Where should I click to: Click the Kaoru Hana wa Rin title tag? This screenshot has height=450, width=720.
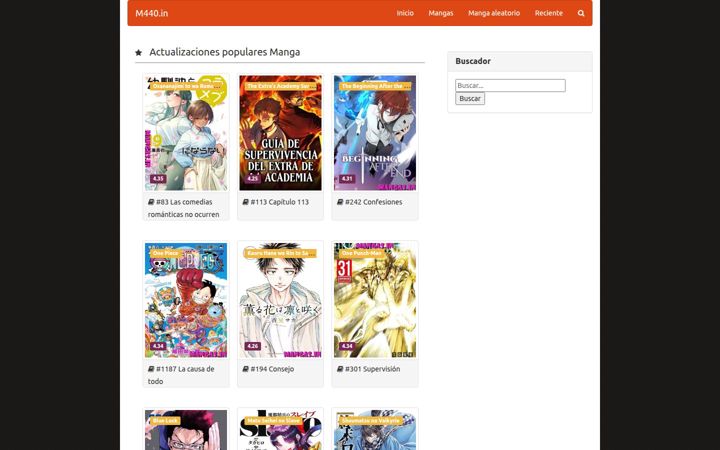281,253
